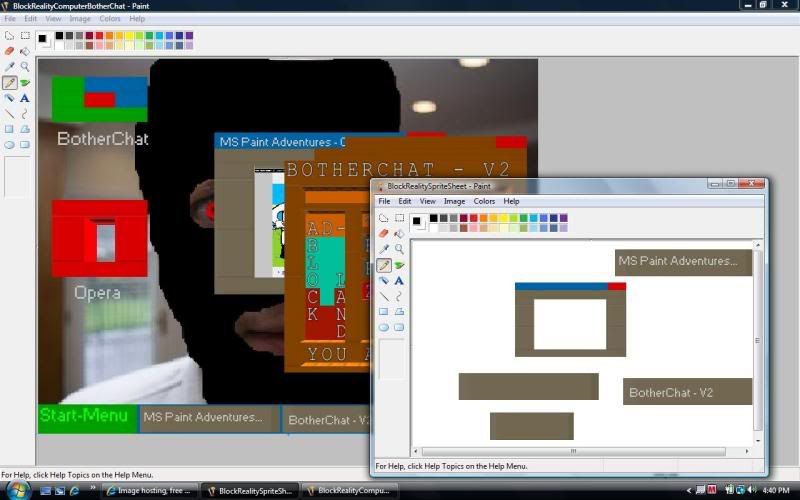Image resolution: width=800 pixels, height=500 pixels.
Task: Click scroll-up arrow in BlockRealitySpriteSheet window
Action: point(758,245)
